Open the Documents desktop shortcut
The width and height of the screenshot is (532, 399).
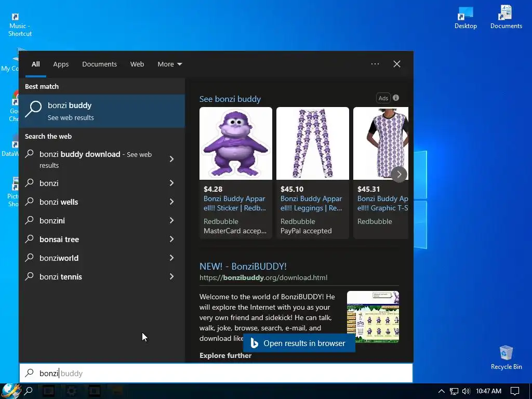506,17
